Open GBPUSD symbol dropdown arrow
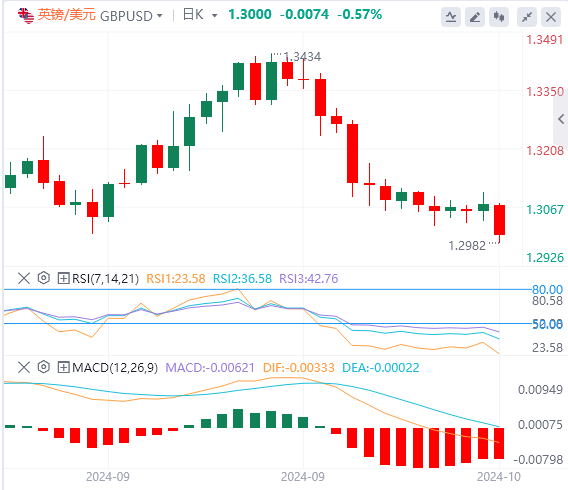Screen dimensions: 568x490 tap(159, 16)
